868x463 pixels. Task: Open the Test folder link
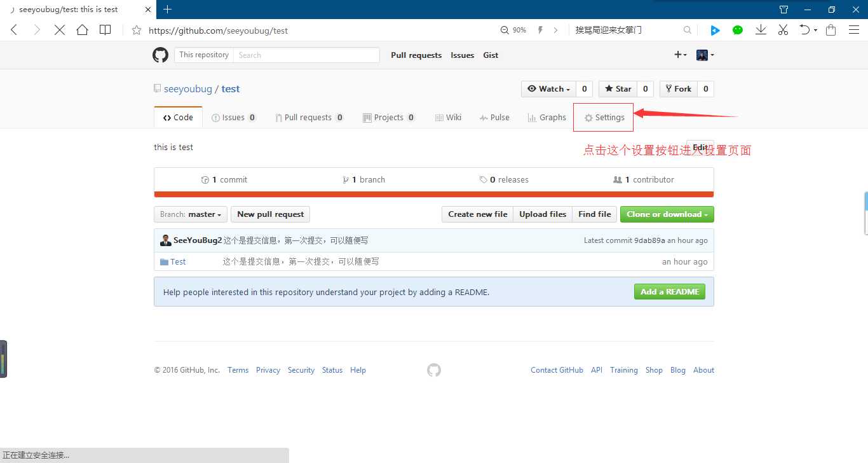point(178,262)
